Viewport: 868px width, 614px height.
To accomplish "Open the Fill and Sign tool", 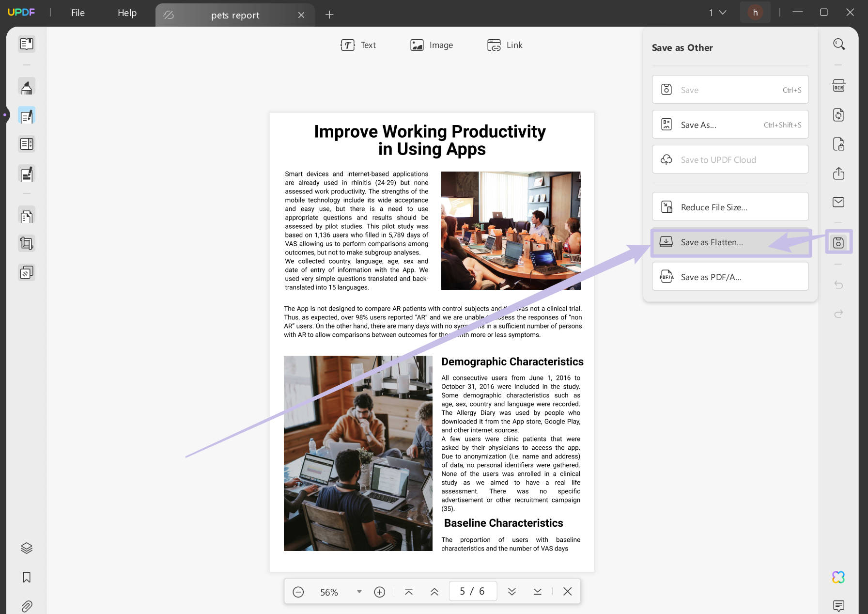I will (x=27, y=173).
